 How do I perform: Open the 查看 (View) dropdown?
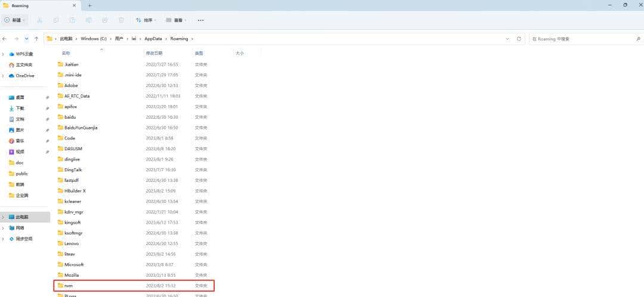pos(176,20)
